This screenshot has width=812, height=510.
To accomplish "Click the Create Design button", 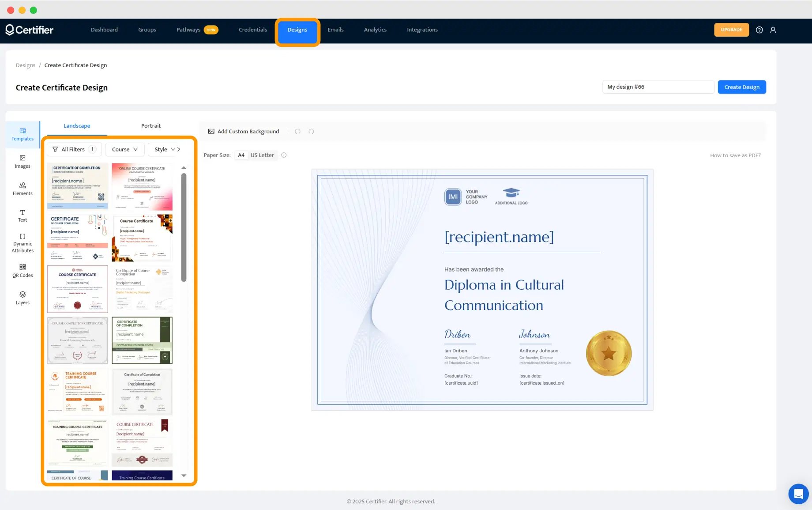I will pos(742,87).
